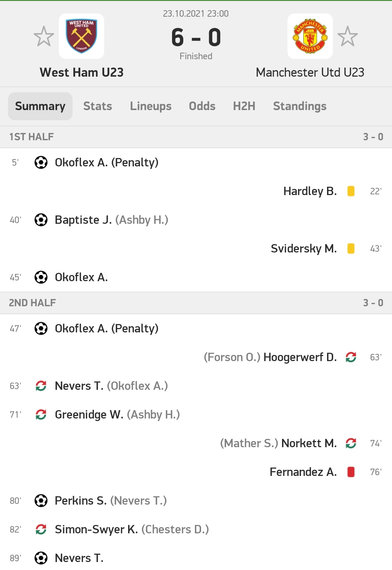Screen dimensions: 392x570
Task: Open the Stats tab
Action: click(98, 106)
